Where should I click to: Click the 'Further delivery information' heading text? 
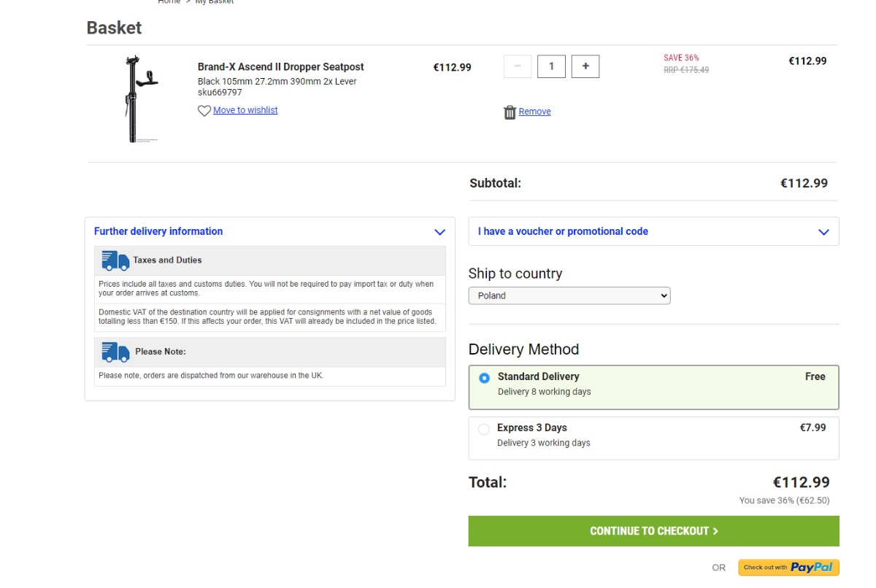(158, 231)
